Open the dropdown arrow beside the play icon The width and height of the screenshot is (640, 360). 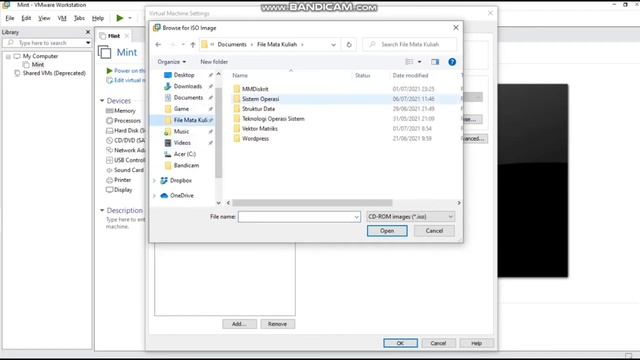click(x=130, y=18)
